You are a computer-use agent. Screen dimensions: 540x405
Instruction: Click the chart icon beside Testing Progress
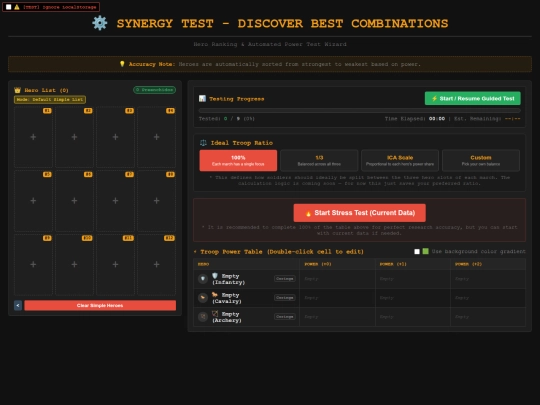[x=202, y=98]
